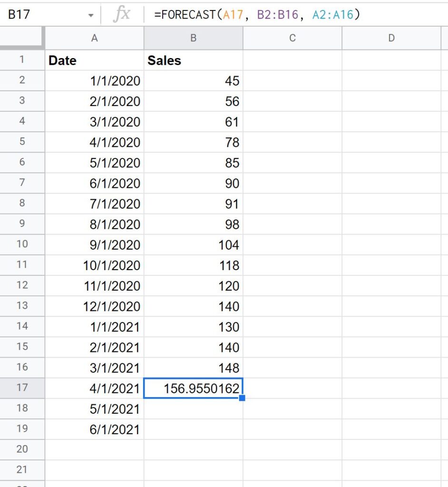
Task: Select the Sales header cell
Action: pyautogui.click(x=193, y=60)
